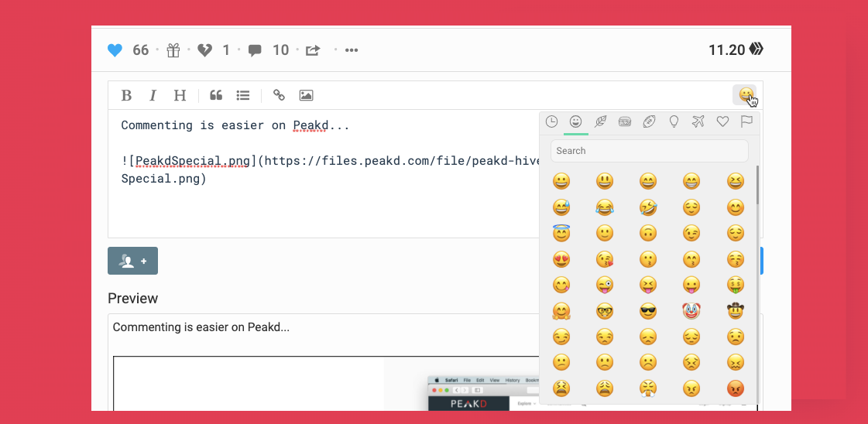Open the travel airplane emoji tab

tap(698, 121)
